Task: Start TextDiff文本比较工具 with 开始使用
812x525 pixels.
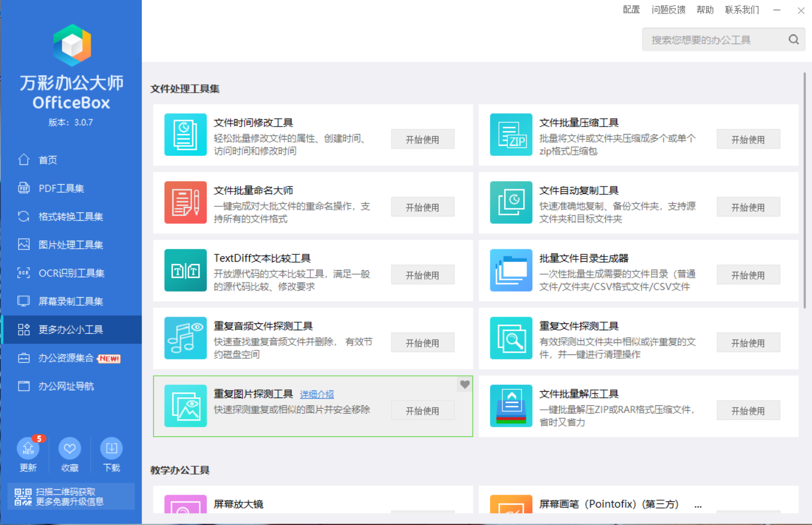Action: click(x=423, y=275)
